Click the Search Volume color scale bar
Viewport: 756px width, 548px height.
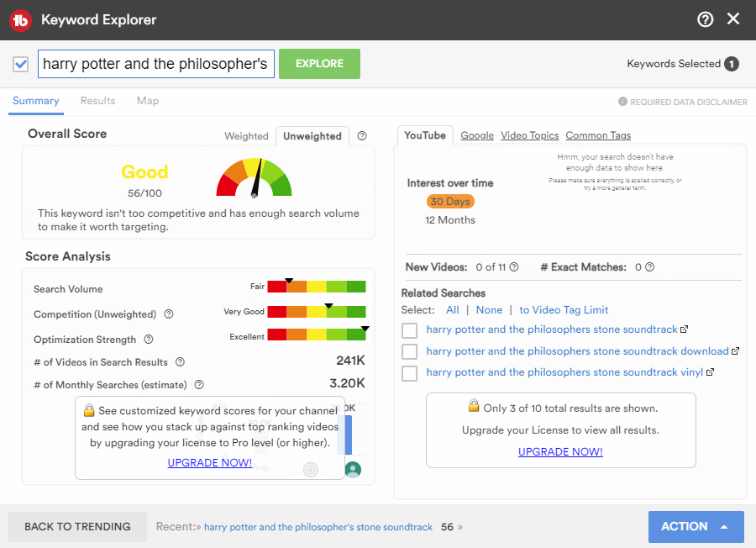tap(317, 287)
